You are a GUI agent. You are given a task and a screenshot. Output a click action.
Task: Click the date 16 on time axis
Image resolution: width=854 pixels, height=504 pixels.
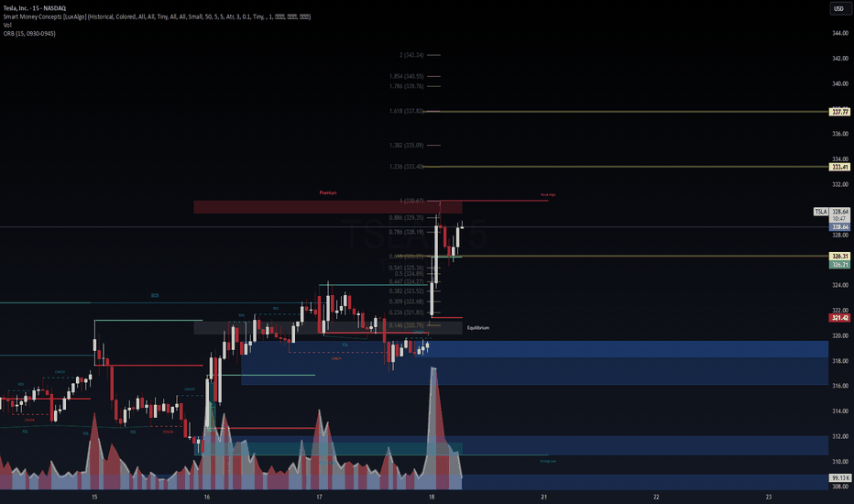coord(207,497)
